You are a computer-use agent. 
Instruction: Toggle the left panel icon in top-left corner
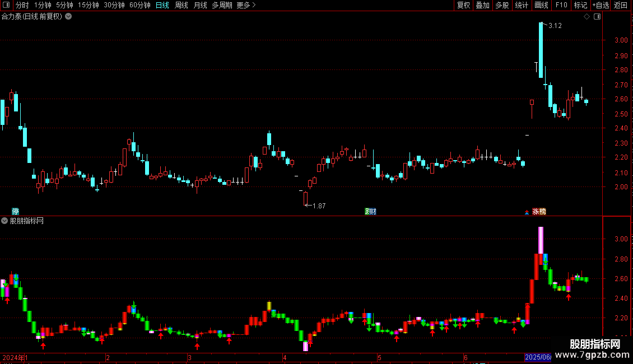[6, 5]
